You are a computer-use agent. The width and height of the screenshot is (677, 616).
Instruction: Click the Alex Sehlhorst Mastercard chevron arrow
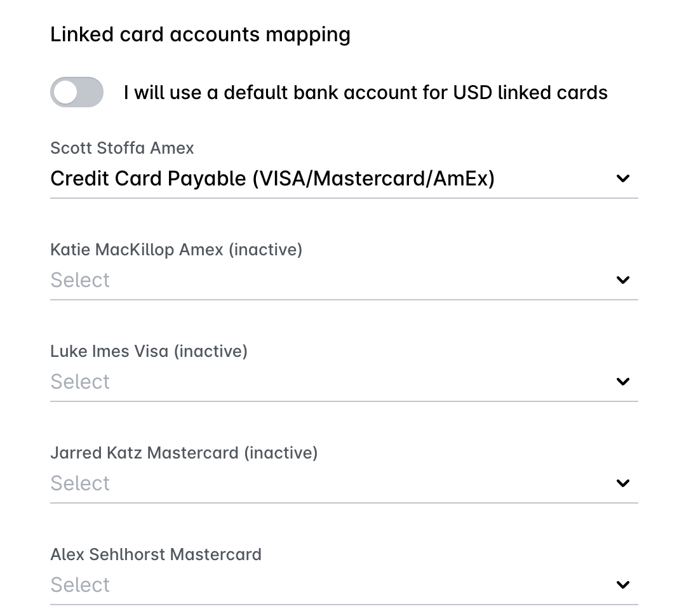click(x=622, y=584)
